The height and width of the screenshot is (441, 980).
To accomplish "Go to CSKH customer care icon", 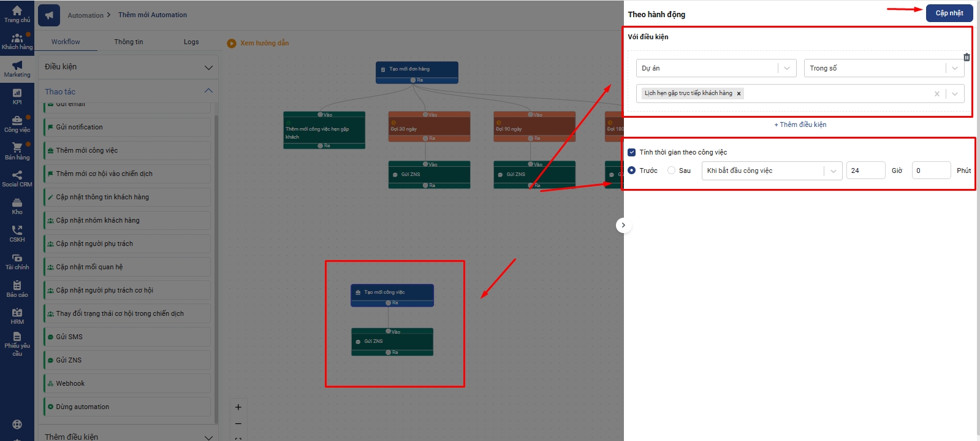I will [17, 234].
